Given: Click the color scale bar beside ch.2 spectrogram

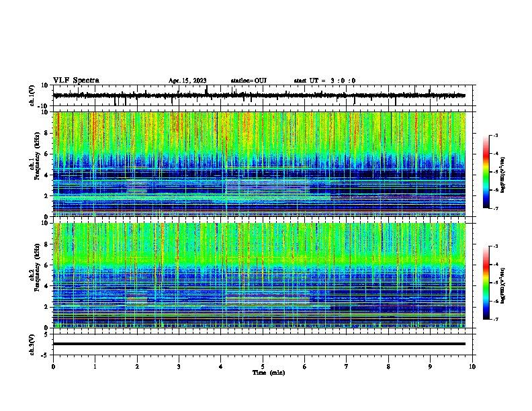Looking at the screenshot, I should (486, 283).
